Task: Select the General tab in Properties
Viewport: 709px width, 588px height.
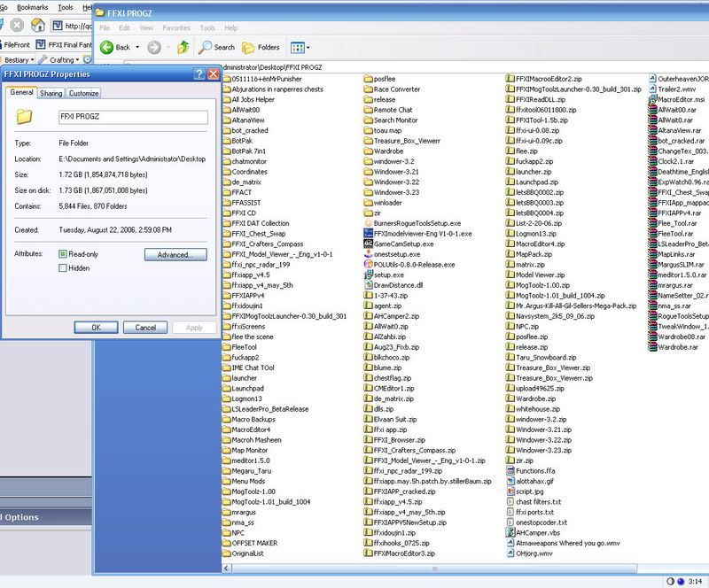Action: point(21,92)
